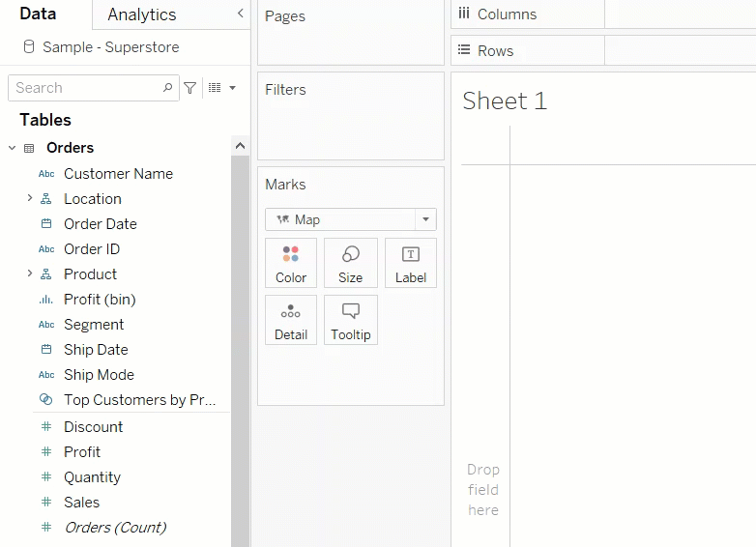Viewport: 756px width, 547px height.
Task: Expand the Product hierarchy
Action: (x=29, y=273)
